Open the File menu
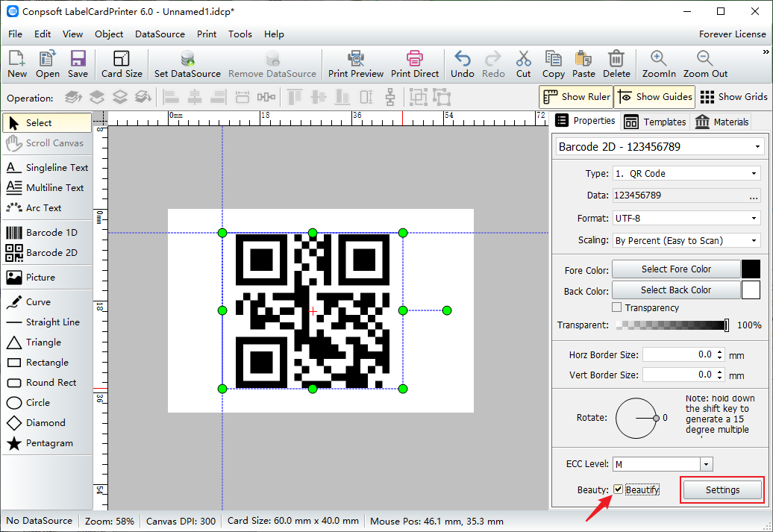Image resolution: width=773 pixels, height=532 pixels. click(15, 34)
